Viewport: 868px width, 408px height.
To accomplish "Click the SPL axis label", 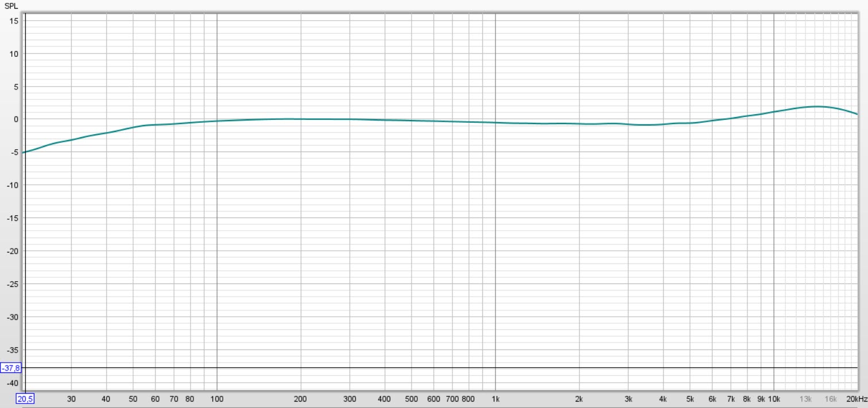I will point(11,6).
